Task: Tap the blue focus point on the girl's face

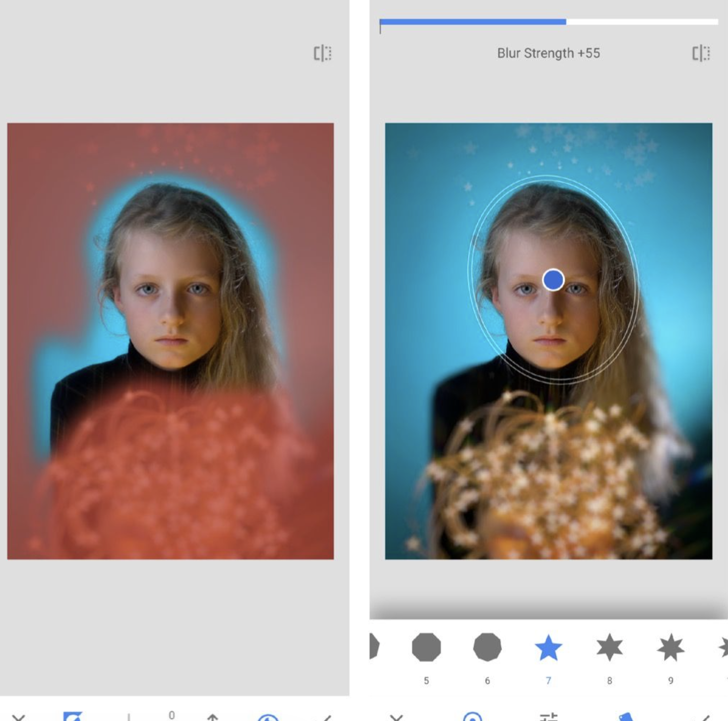Action: tap(553, 279)
